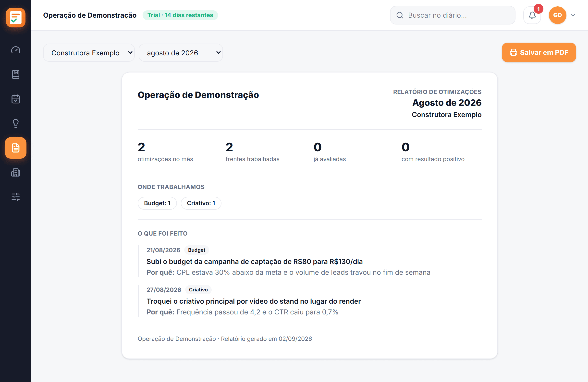Click the date 27/08/2026
Screen dimensions: 588x382
tap(164, 290)
